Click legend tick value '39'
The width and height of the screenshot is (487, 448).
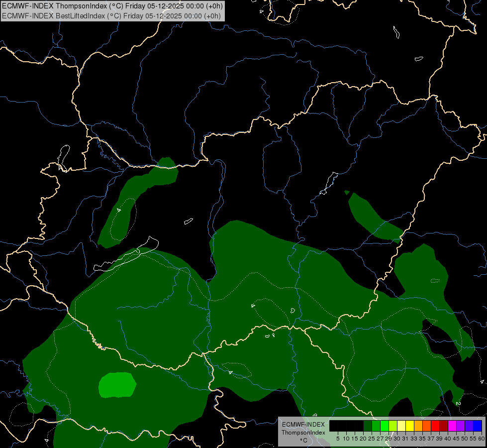439,439
